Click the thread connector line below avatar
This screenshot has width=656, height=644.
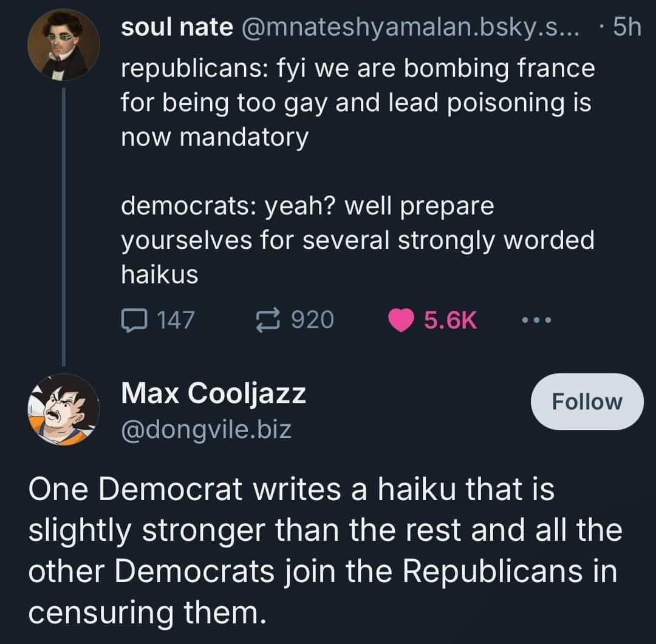(64, 227)
